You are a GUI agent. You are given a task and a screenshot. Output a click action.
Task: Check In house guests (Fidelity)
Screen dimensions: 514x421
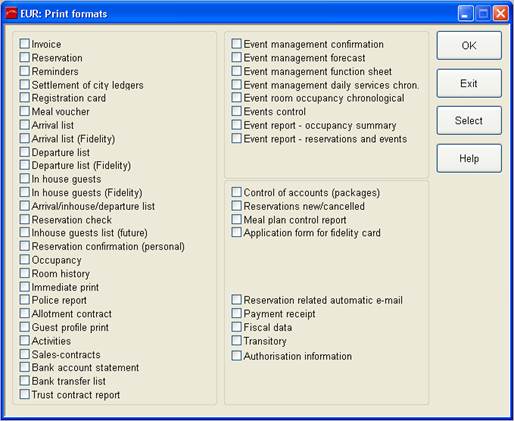point(24,192)
